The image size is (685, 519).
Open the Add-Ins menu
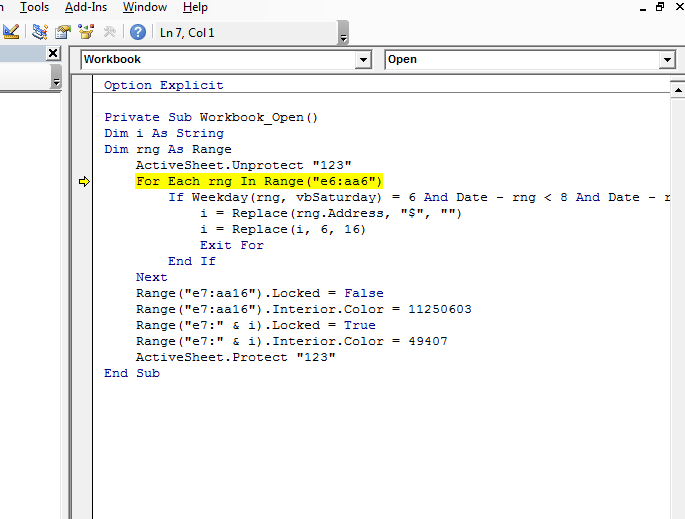pyautogui.click(x=86, y=7)
